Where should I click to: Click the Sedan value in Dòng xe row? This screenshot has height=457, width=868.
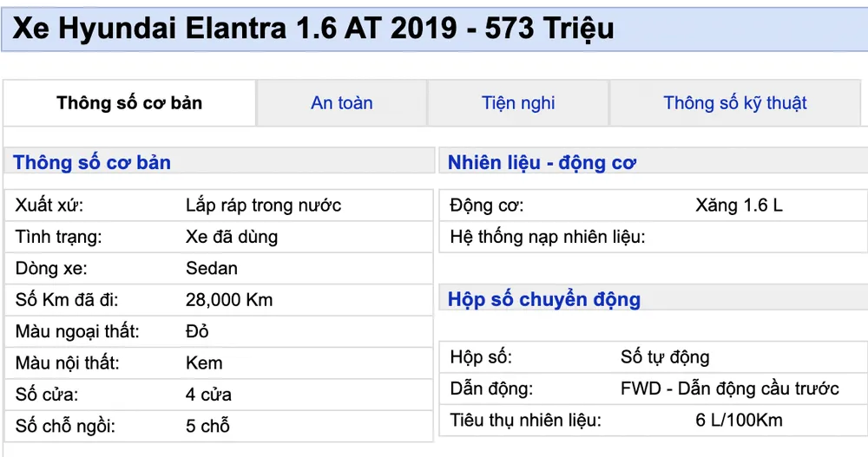(x=211, y=269)
